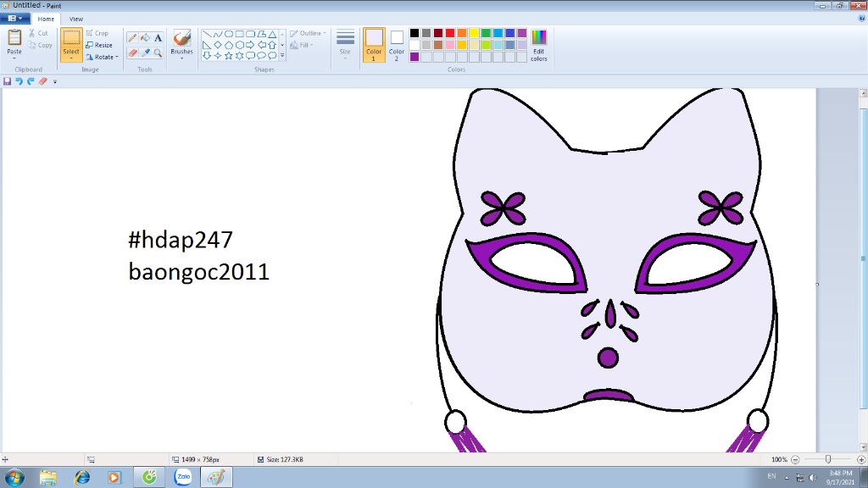Click the vertical scrollbar up arrow
The width and height of the screenshot is (868, 488).
(863, 93)
